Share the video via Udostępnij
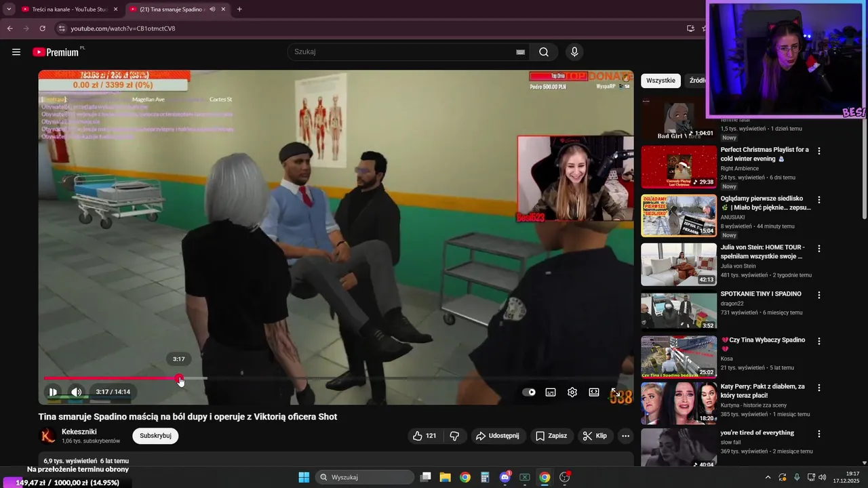The height and width of the screenshot is (488, 868). (x=498, y=436)
